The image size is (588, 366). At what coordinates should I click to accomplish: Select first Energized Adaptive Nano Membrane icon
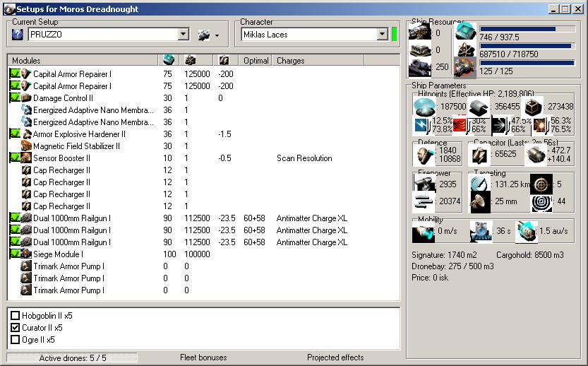[x=26, y=110]
